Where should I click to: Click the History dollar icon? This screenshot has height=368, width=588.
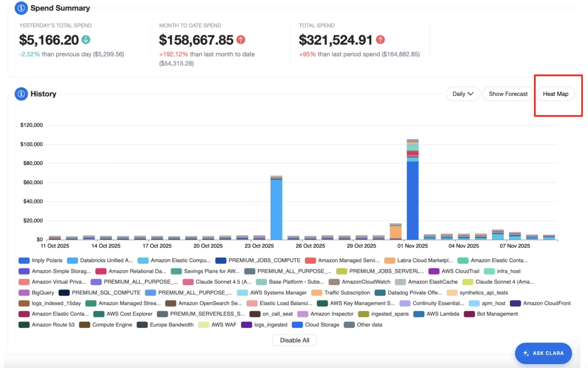(x=21, y=94)
